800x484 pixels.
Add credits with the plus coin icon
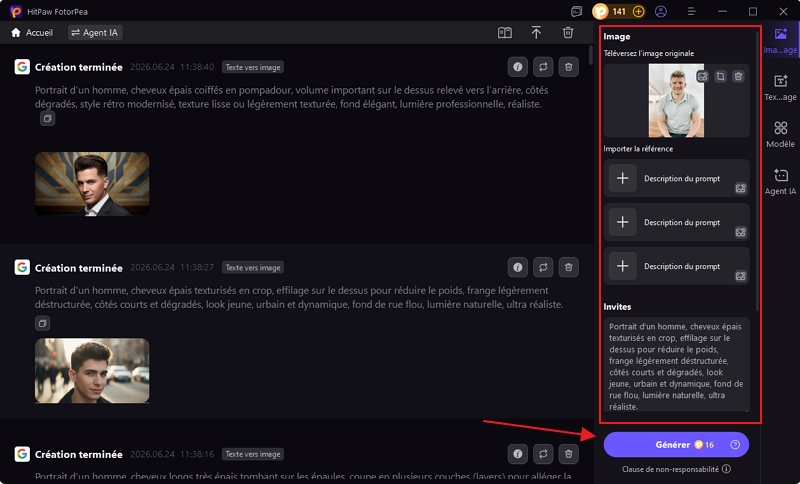coord(638,11)
